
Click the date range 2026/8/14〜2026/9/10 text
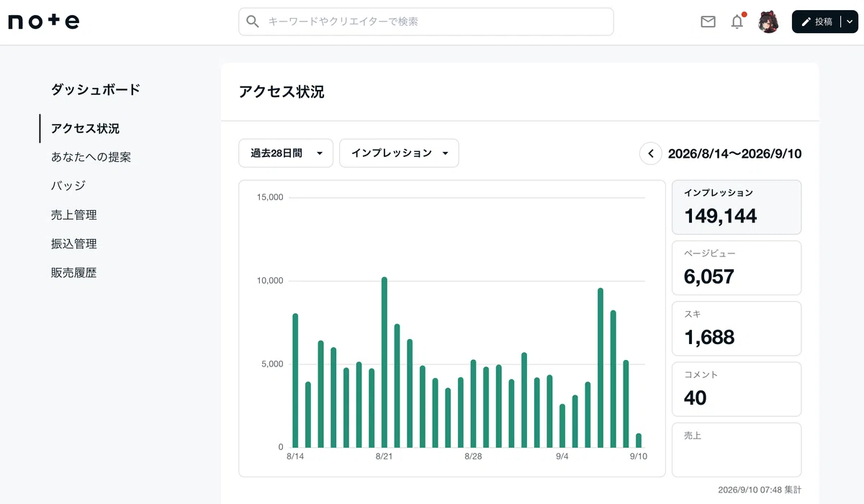734,153
